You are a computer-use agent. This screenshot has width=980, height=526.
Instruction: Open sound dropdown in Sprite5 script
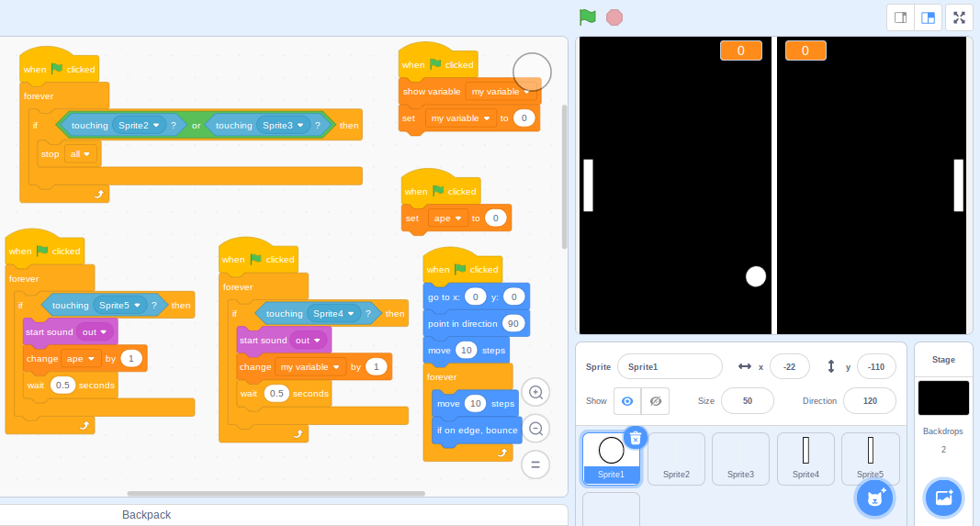(x=95, y=332)
